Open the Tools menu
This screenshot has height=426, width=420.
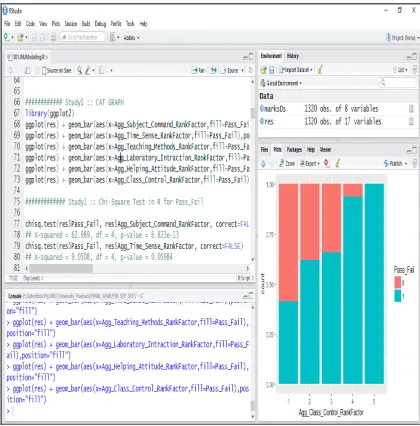coord(130,24)
